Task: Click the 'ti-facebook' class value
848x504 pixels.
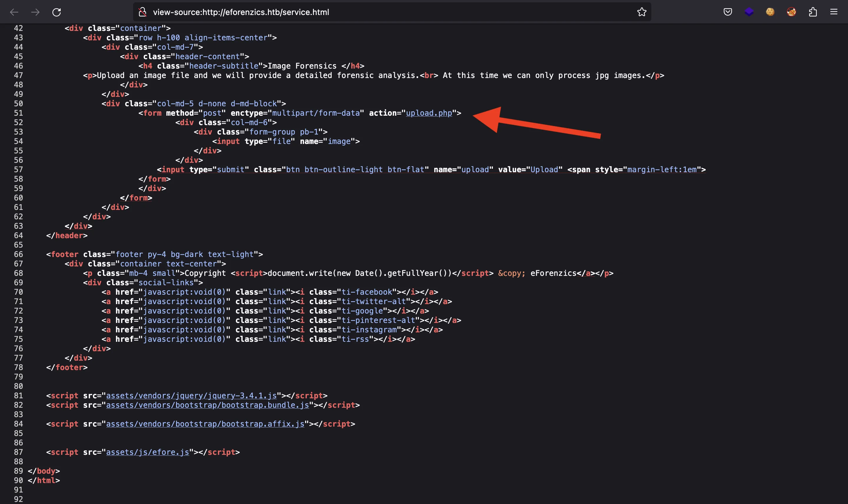Action: click(x=367, y=292)
